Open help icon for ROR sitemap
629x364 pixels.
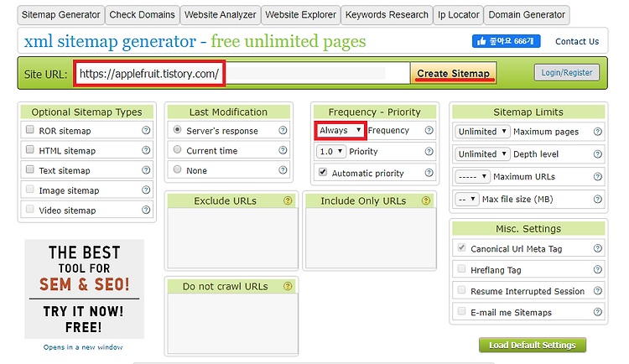(x=146, y=131)
